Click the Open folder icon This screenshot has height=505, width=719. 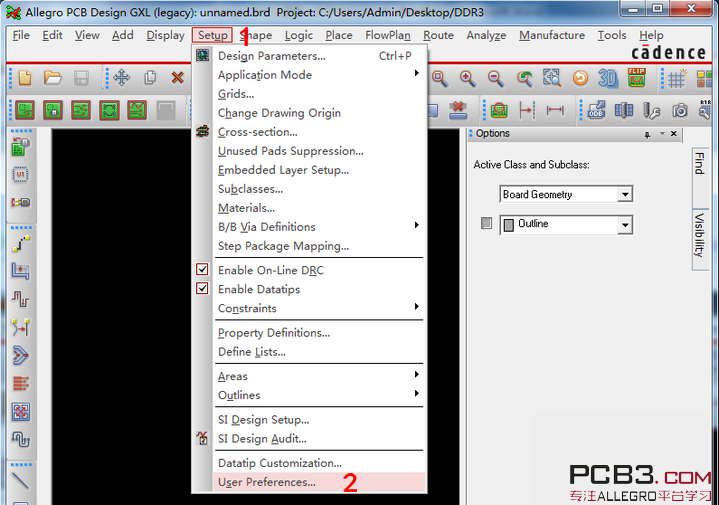click(x=53, y=78)
